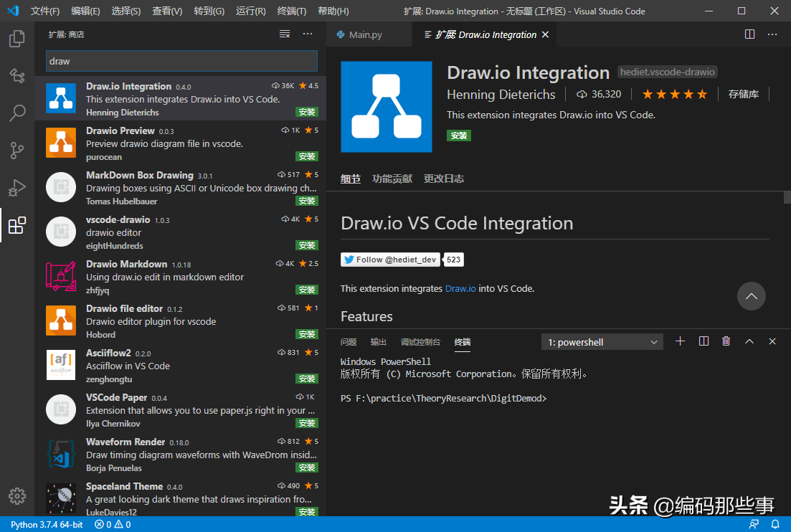Open Source Control view in activity bar
This screenshot has height=532, width=791.
(17, 151)
